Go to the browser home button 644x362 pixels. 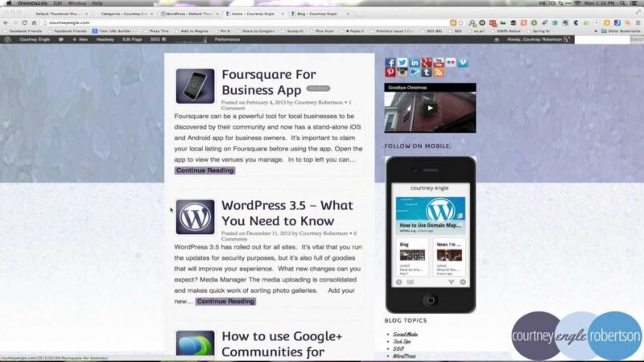pos(34,23)
